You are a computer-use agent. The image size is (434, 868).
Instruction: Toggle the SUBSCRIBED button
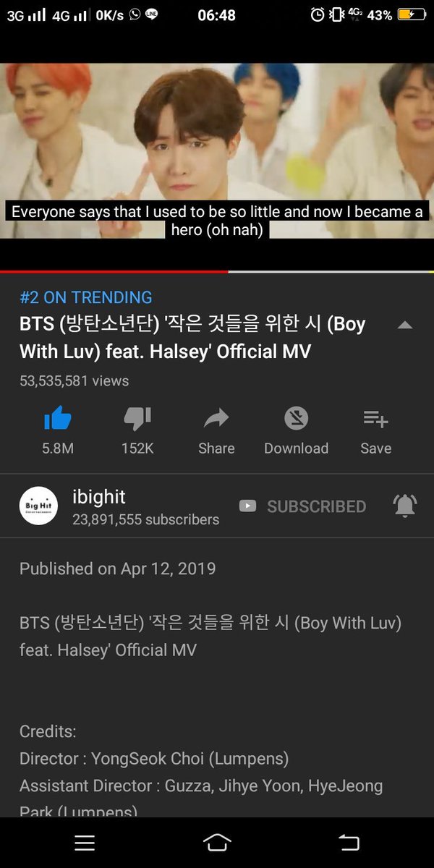(x=302, y=506)
